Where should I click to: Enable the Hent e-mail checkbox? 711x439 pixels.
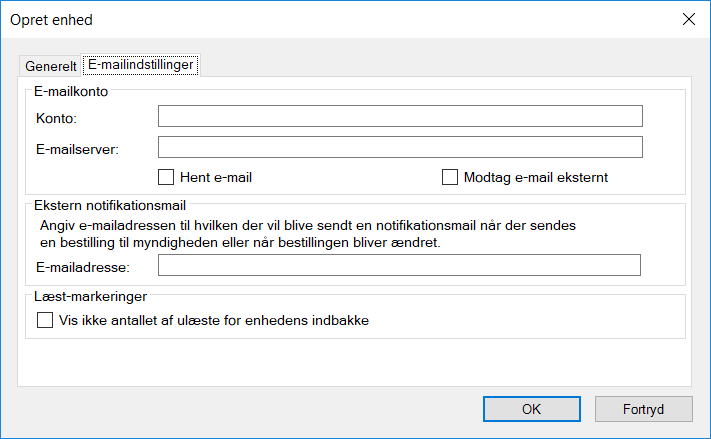point(167,178)
